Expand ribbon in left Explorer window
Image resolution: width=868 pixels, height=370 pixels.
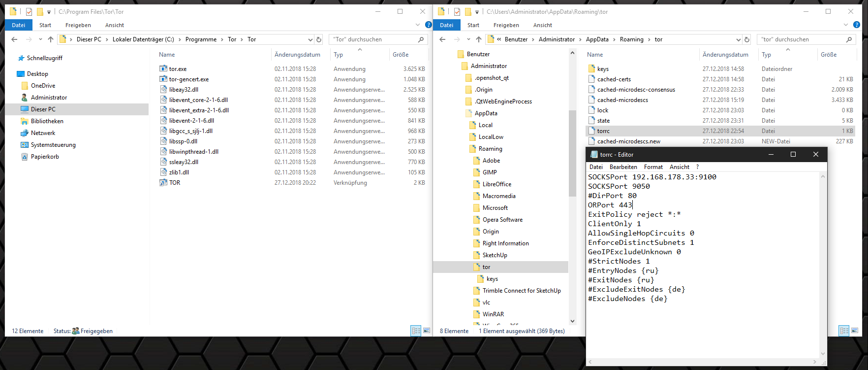(x=418, y=25)
